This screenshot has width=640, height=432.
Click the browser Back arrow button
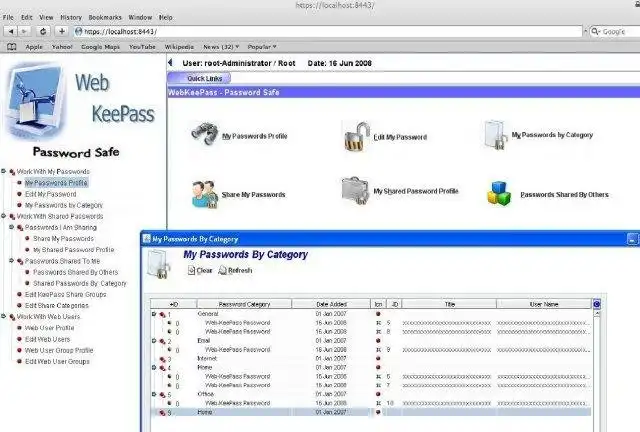11,31
